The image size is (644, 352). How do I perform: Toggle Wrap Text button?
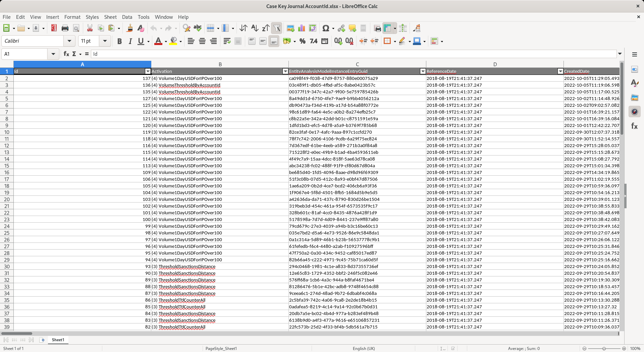tap(227, 41)
